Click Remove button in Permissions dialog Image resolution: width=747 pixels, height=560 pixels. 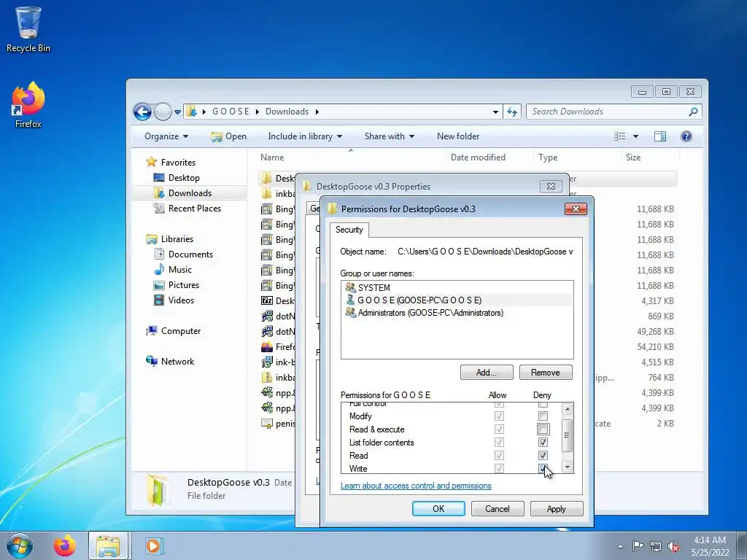pos(546,373)
